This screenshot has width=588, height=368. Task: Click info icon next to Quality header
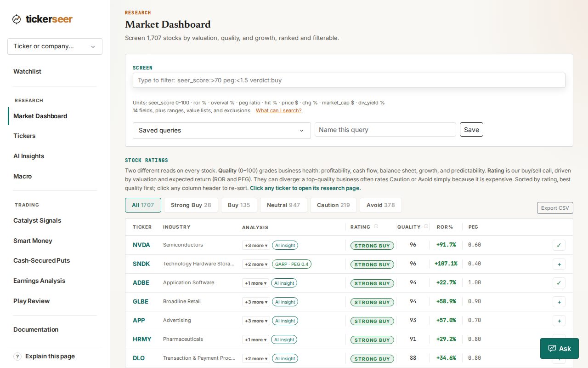[426, 226]
